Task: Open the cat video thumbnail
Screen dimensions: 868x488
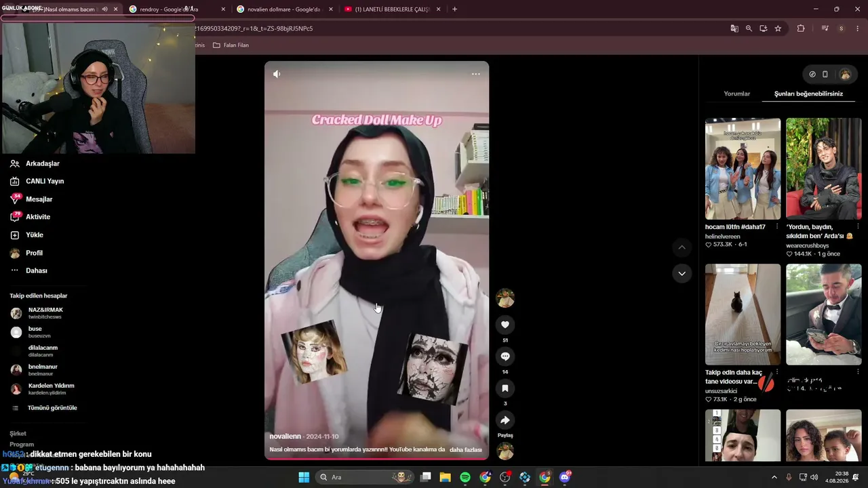Action: 743,314
